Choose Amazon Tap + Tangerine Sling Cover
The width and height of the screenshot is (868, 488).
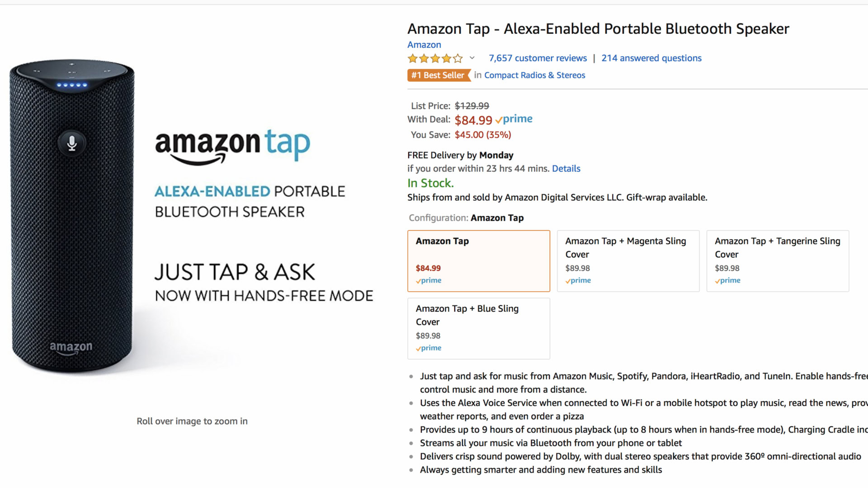tap(778, 261)
